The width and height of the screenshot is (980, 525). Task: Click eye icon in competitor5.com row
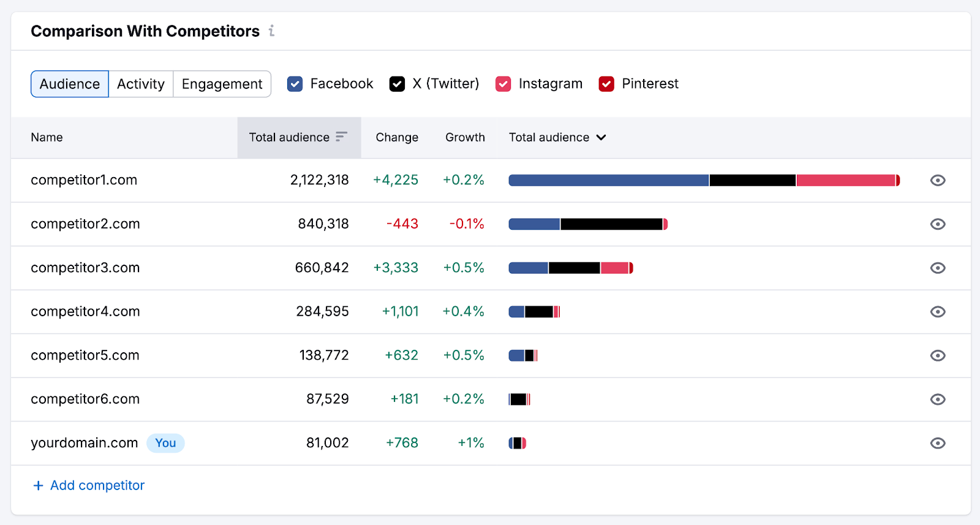pyautogui.click(x=938, y=355)
